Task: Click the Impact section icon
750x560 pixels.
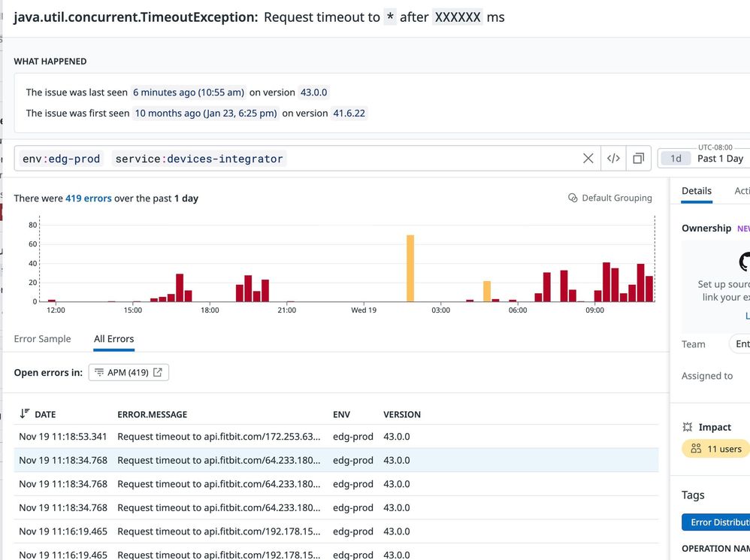Action: coord(687,427)
